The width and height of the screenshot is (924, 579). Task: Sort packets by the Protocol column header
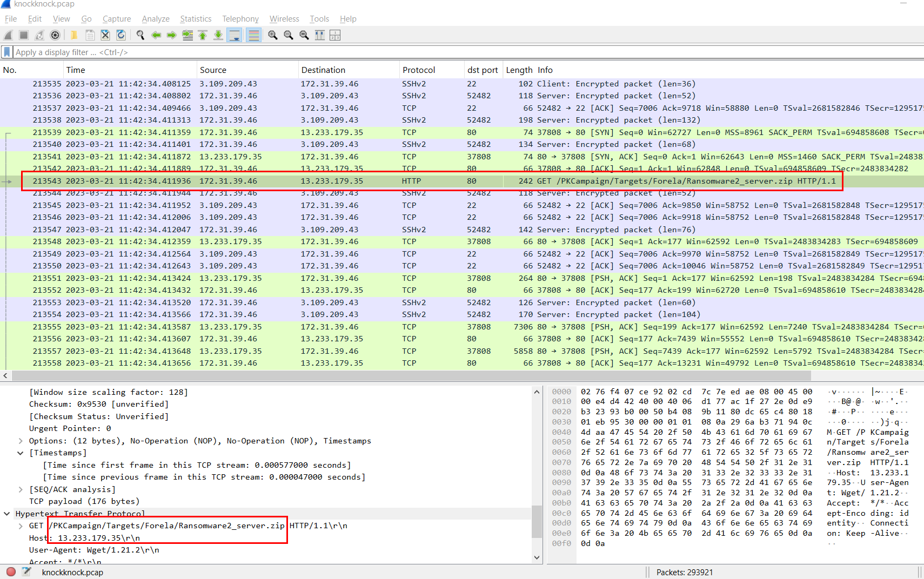(x=419, y=70)
